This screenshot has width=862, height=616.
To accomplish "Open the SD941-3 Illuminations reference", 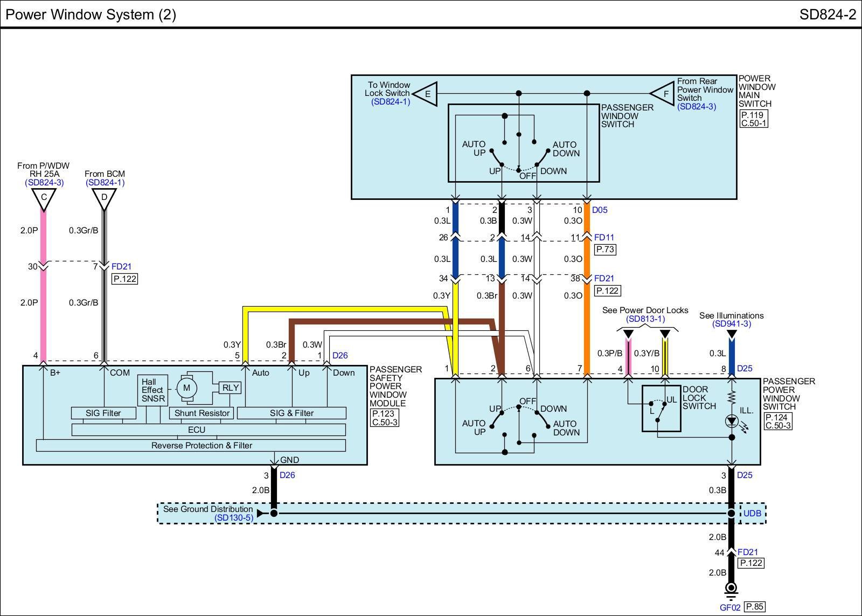I will click(x=731, y=324).
